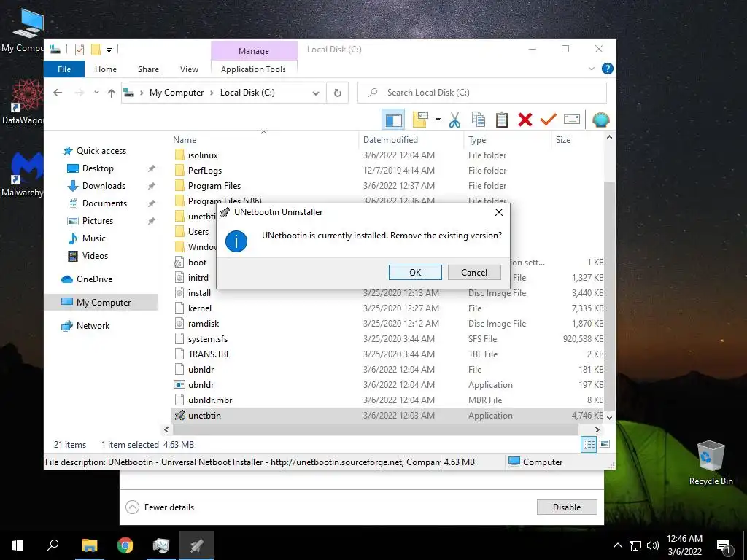The width and height of the screenshot is (747, 560).
Task: Open Customize Quick Access Toolbar arrow
Action: [109, 50]
